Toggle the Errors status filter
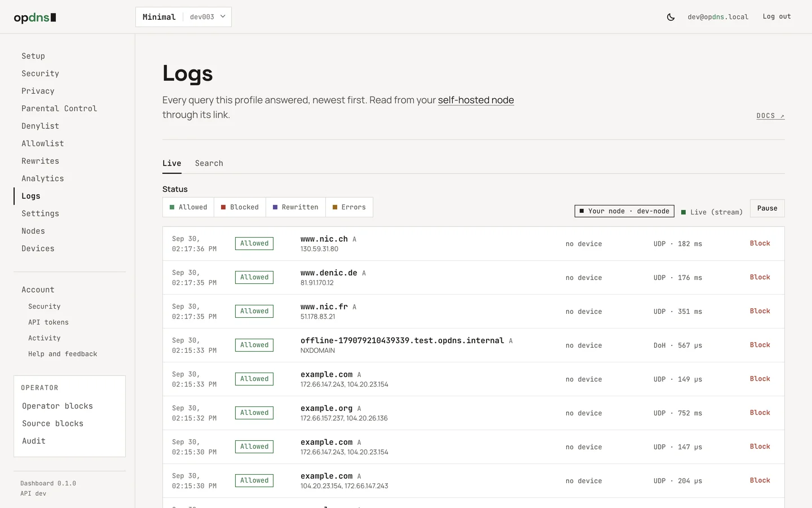 (349, 207)
